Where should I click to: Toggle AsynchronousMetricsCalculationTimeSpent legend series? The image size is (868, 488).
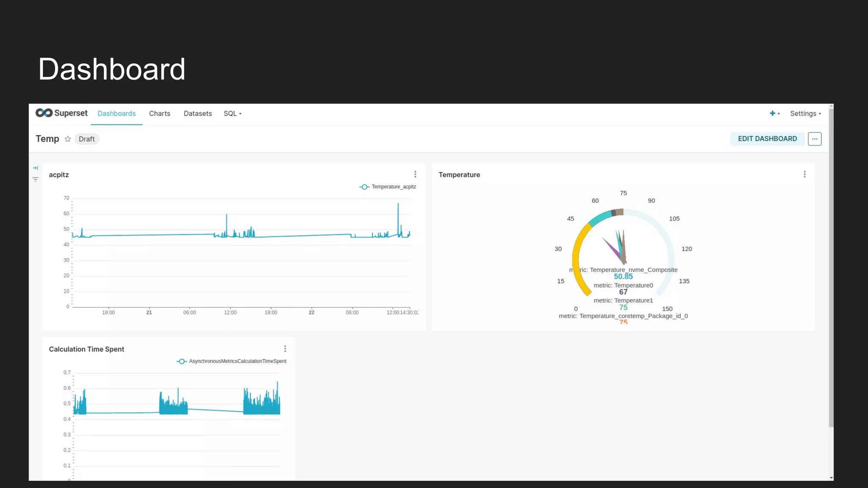coord(231,361)
